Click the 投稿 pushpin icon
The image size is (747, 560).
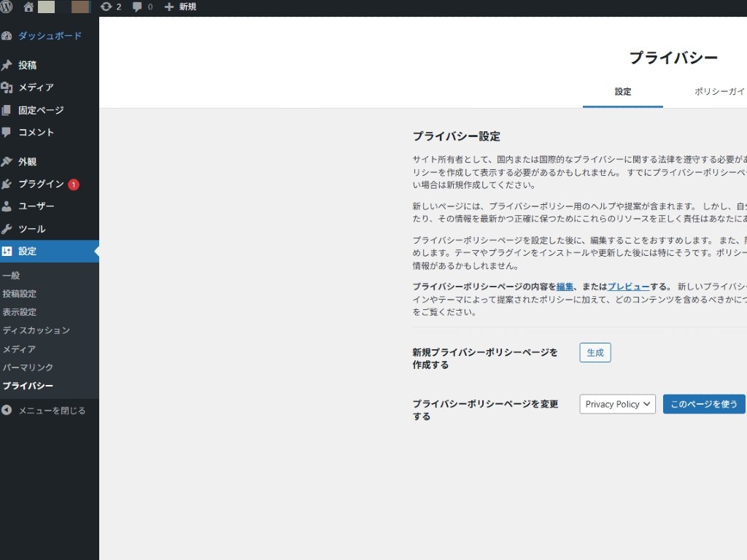7,65
